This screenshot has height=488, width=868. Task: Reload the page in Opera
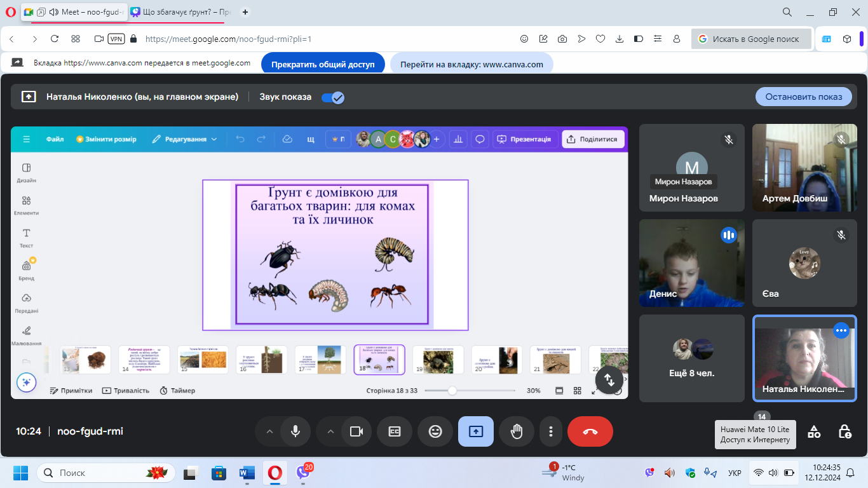(55, 39)
